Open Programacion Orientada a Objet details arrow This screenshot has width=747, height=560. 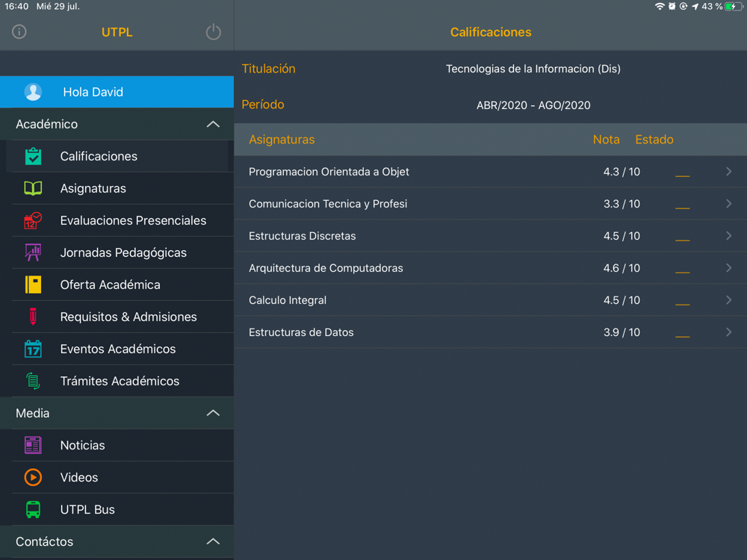coord(728,172)
